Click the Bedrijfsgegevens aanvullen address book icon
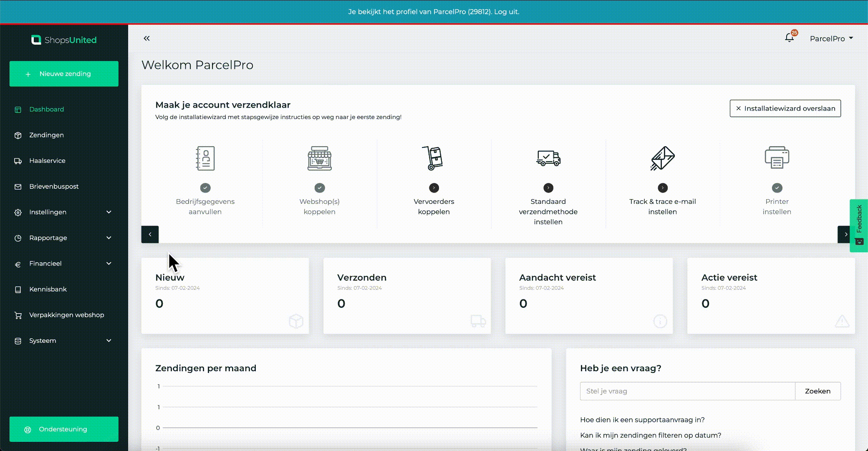Screen dimensions: 868x451 205,158
